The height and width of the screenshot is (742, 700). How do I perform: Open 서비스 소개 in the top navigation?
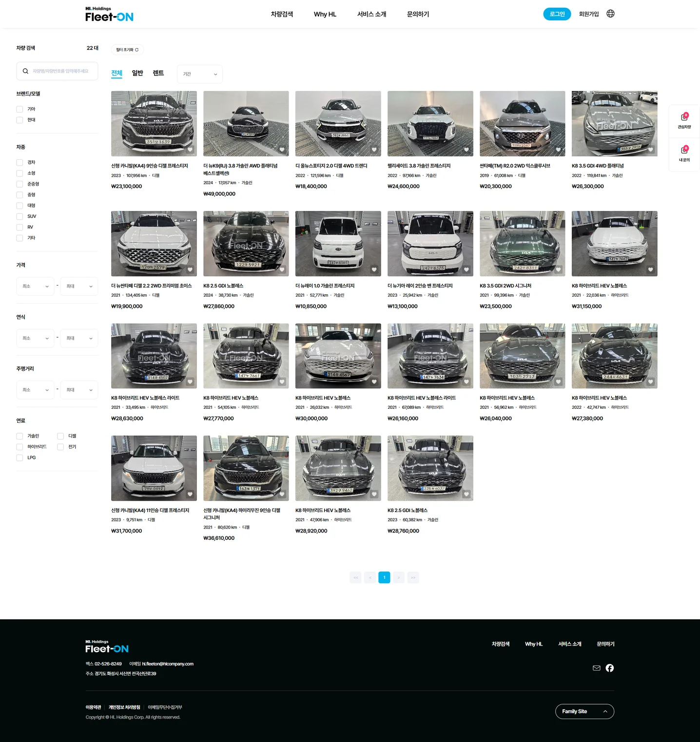(371, 14)
